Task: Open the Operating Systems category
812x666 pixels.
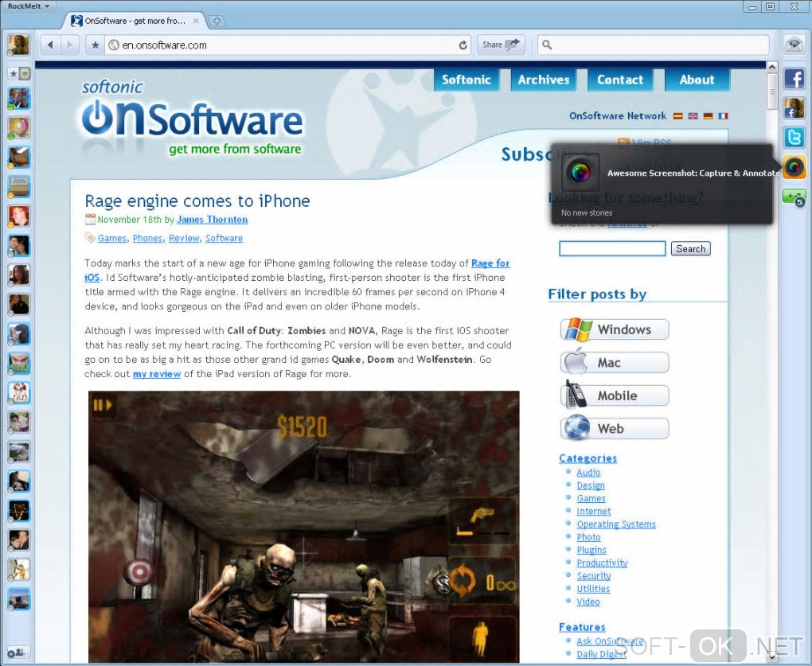Action: coord(616,524)
